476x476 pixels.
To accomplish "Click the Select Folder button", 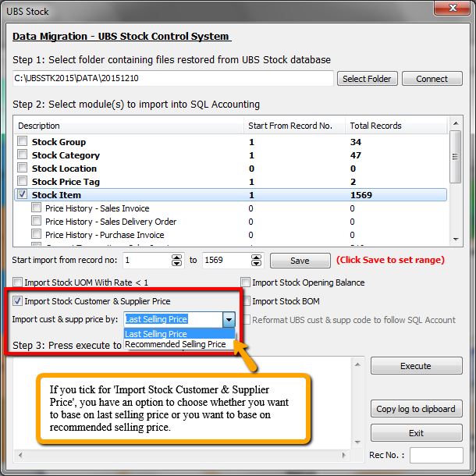I will (x=368, y=79).
